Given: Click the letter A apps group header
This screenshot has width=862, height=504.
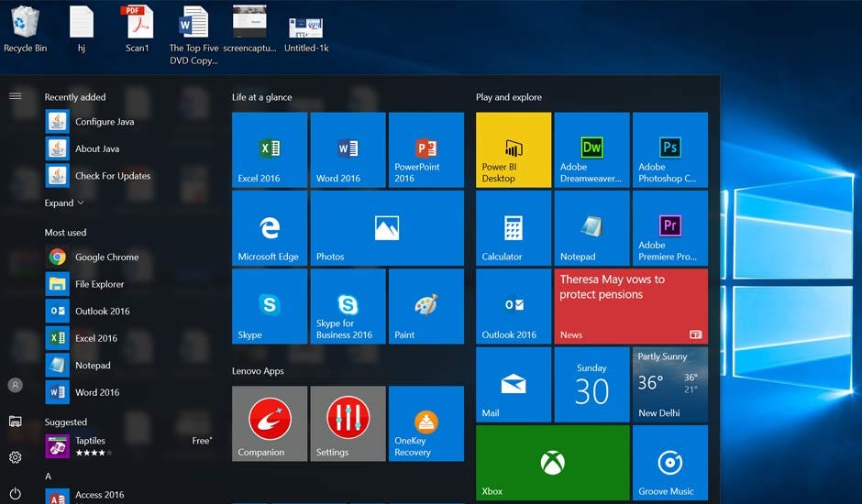Looking at the screenshot, I should pos(49,477).
